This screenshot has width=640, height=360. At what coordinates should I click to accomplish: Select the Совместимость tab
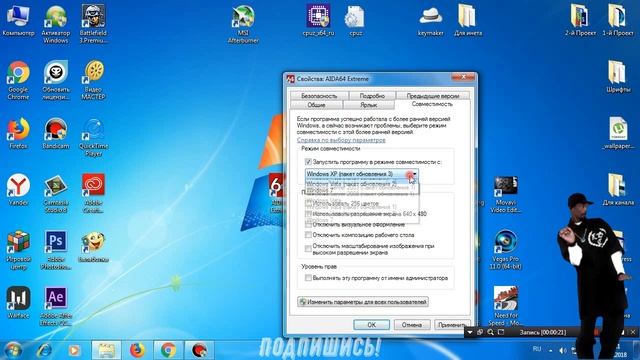432,104
